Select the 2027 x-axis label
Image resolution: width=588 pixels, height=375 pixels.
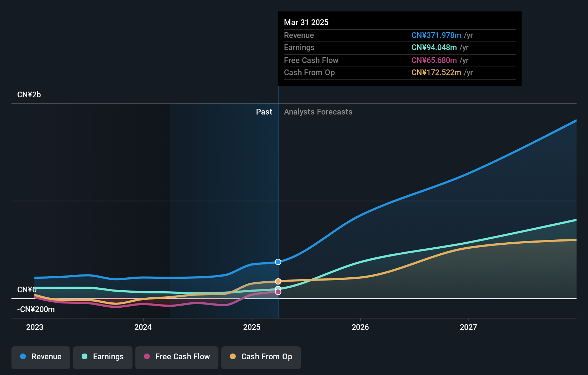tap(468, 327)
